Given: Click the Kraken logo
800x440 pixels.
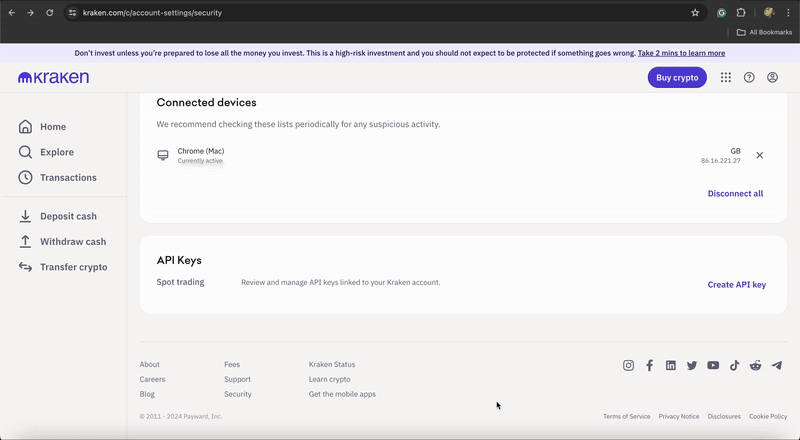Looking at the screenshot, I should pyautogui.click(x=54, y=78).
